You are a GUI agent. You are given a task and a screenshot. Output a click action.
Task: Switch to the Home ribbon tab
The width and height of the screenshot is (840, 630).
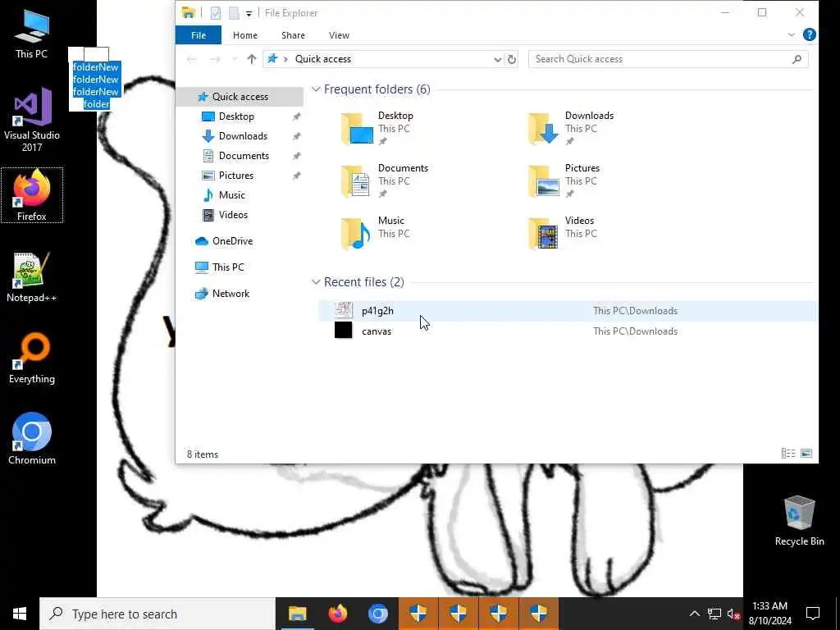click(x=244, y=35)
